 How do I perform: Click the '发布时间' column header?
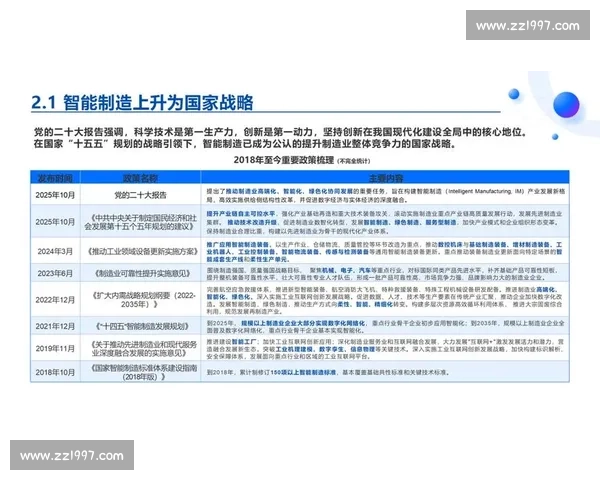click(x=55, y=178)
